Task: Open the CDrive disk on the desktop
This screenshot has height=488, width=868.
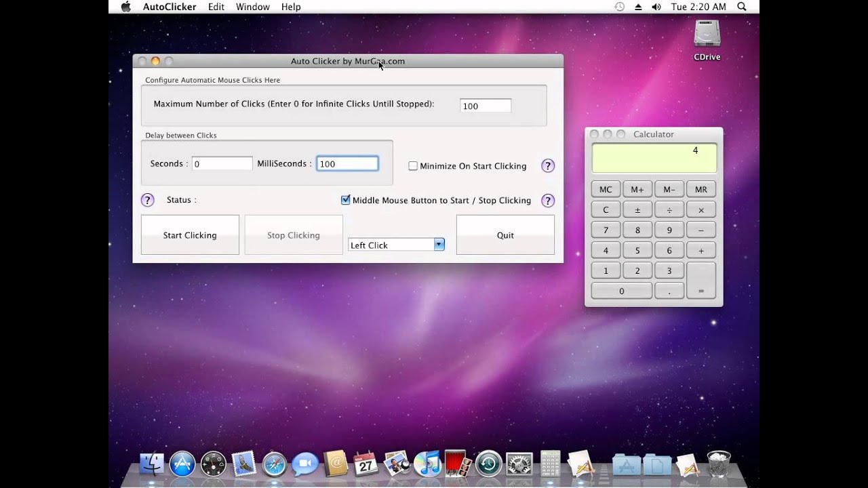Action: (707, 41)
